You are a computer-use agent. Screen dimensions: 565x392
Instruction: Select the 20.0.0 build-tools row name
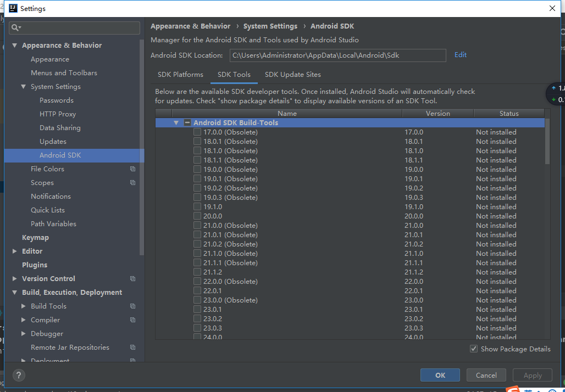click(213, 216)
